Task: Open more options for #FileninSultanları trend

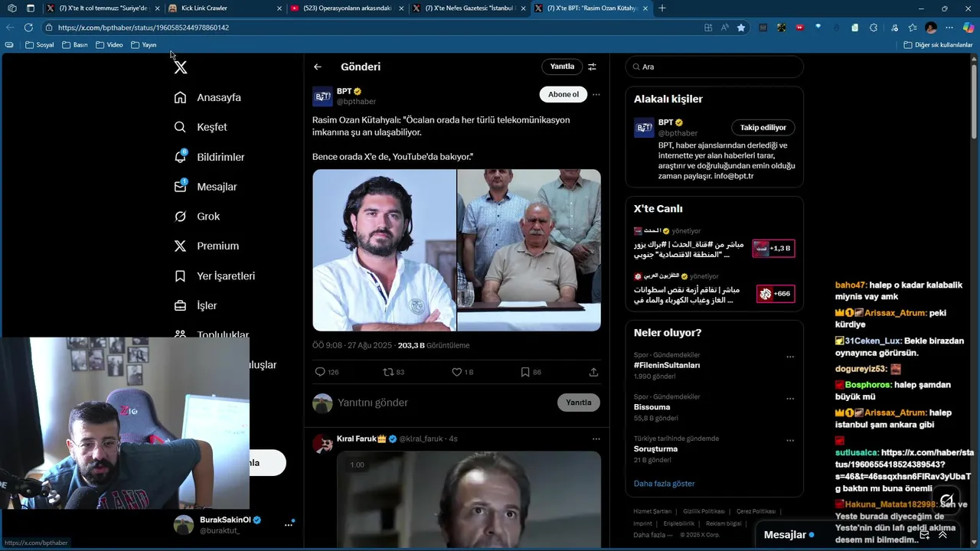Action: [x=790, y=357]
